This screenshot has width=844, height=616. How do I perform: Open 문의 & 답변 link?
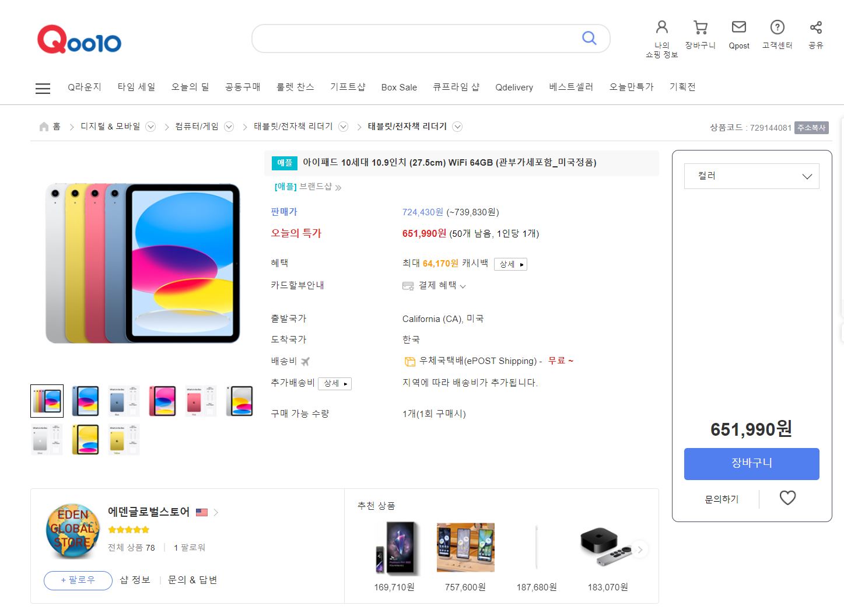pos(192,580)
